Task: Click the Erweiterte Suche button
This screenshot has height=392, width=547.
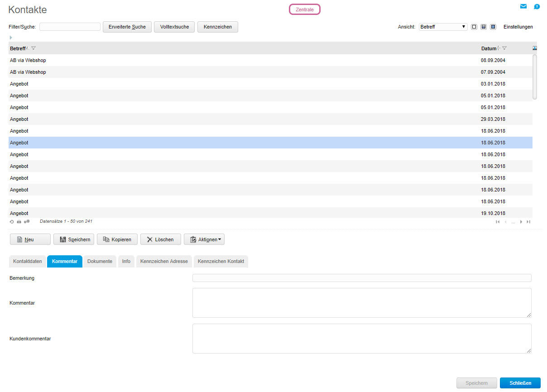Action: (127, 27)
